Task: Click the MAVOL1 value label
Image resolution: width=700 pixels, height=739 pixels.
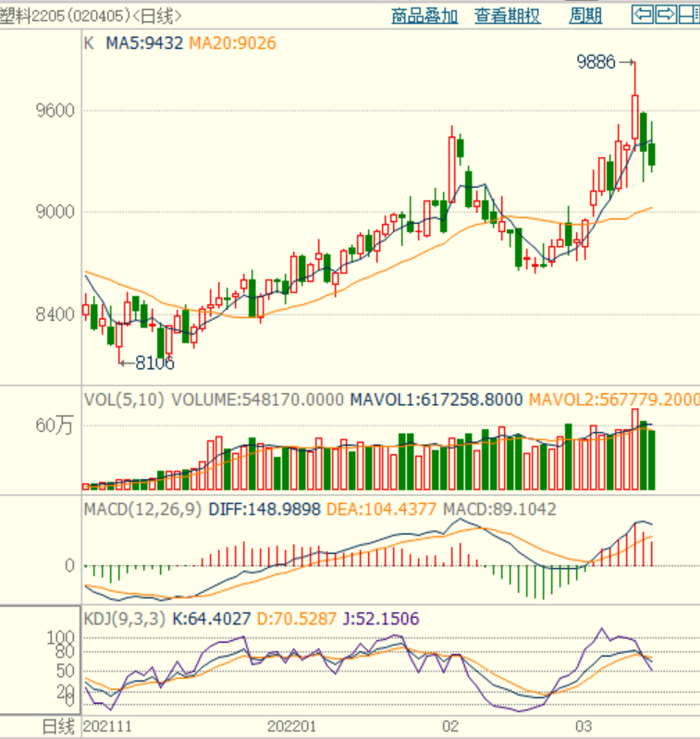Action: (x=436, y=400)
